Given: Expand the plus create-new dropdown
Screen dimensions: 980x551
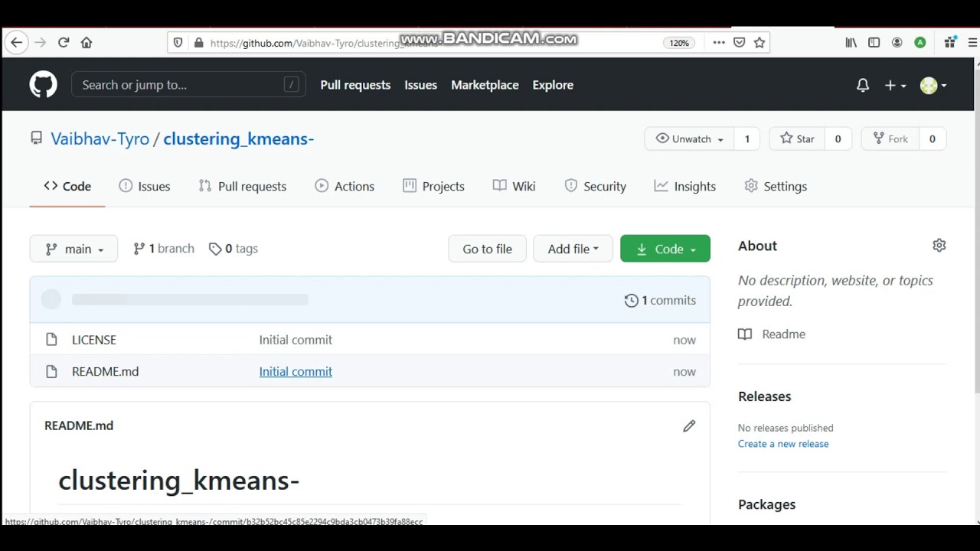Looking at the screenshot, I should 895,85.
